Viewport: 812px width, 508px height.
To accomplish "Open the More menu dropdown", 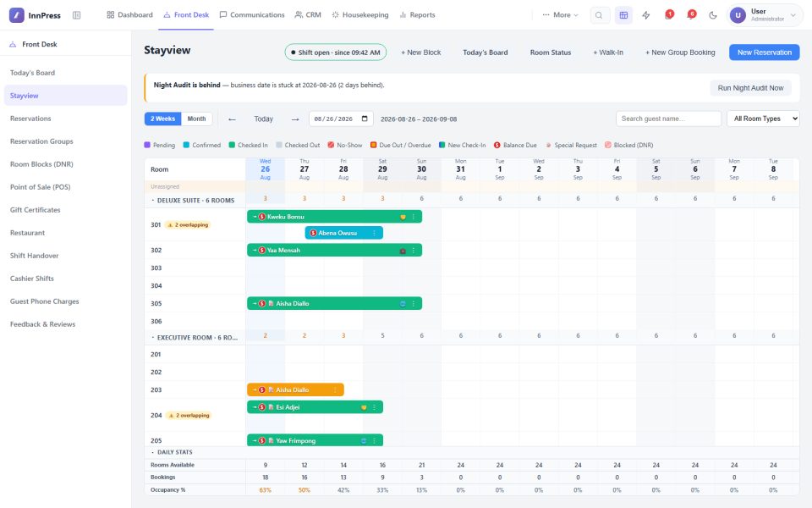I will (560, 15).
